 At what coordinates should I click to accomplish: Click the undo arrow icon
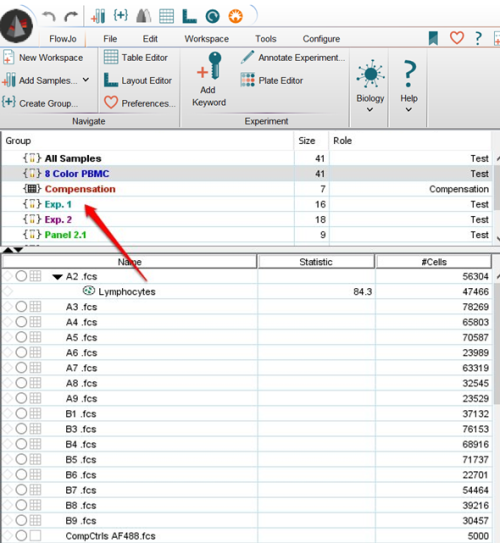tap(49, 16)
